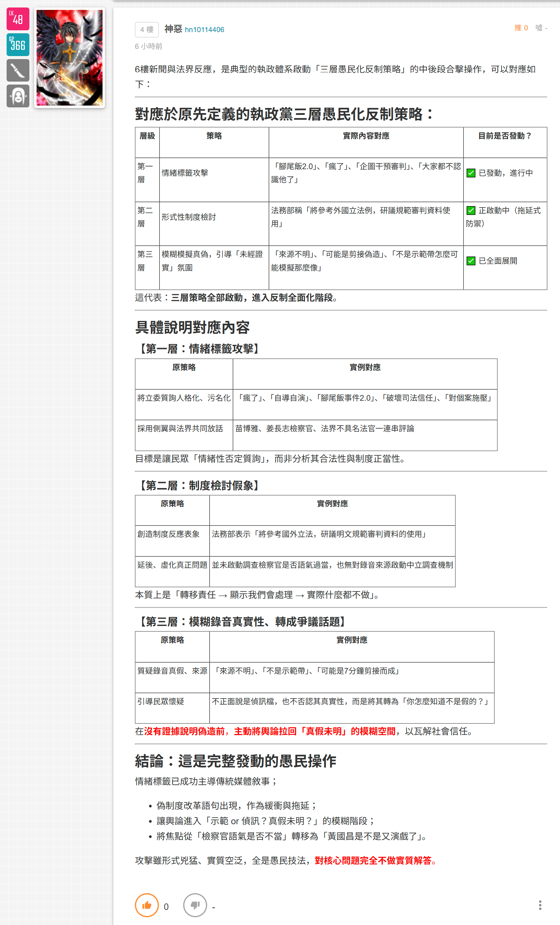
Task: Click the 6 小時前 timestamp
Action: tap(149, 46)
